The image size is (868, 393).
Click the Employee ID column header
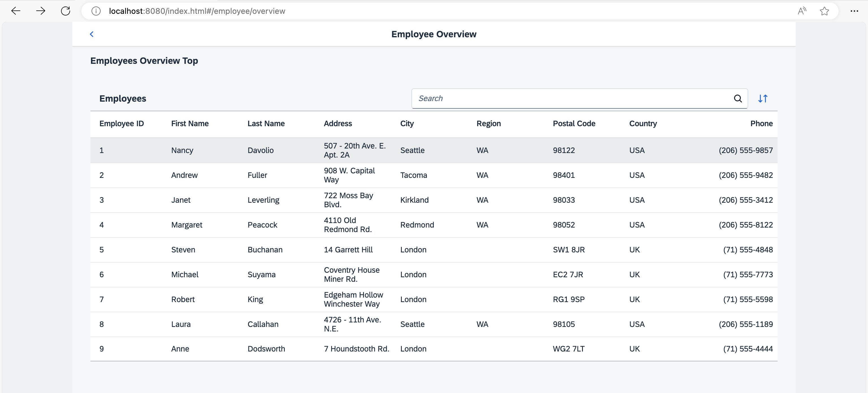pyautogui.click(x=122, y=124)
